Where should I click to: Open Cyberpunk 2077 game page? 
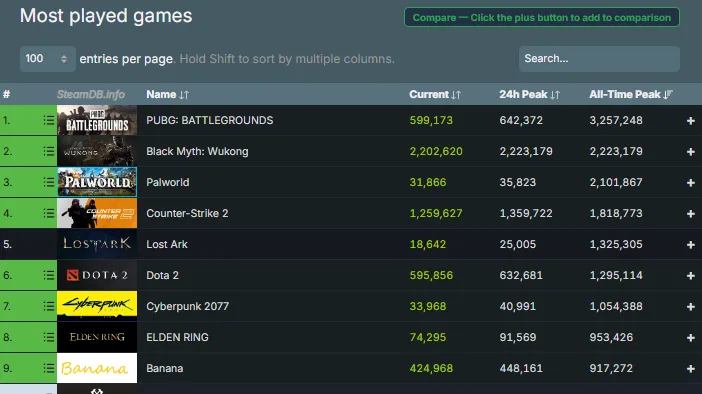pos(188,306)
